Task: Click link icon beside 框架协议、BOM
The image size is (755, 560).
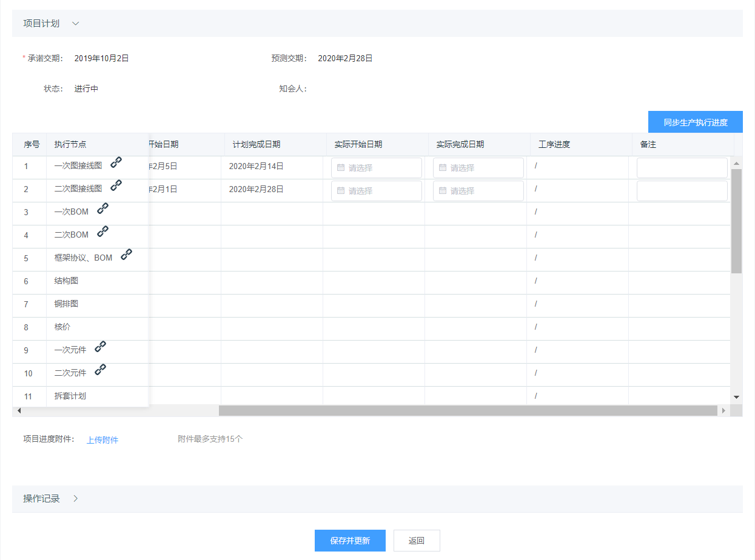Action: pyautogui.click(x=126, y=255)
